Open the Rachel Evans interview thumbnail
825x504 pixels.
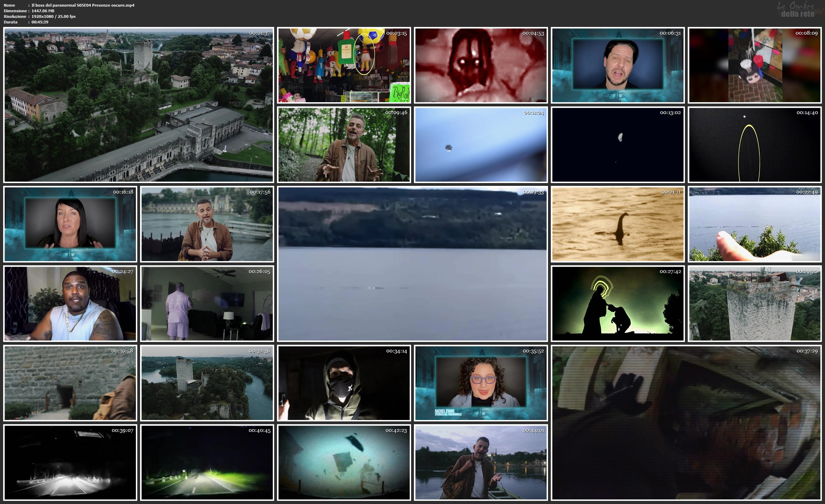click(480, 383)
